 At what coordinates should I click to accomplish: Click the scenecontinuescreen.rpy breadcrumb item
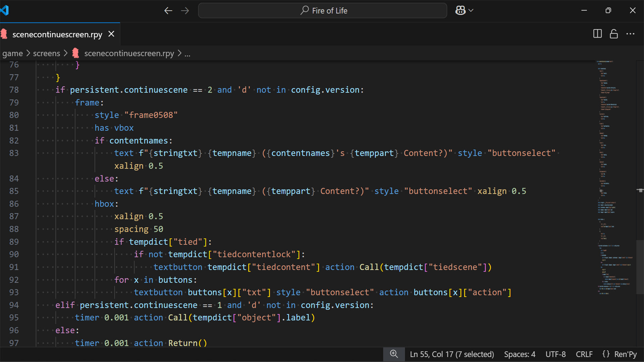pyautogui.click(x=129, y=54)
